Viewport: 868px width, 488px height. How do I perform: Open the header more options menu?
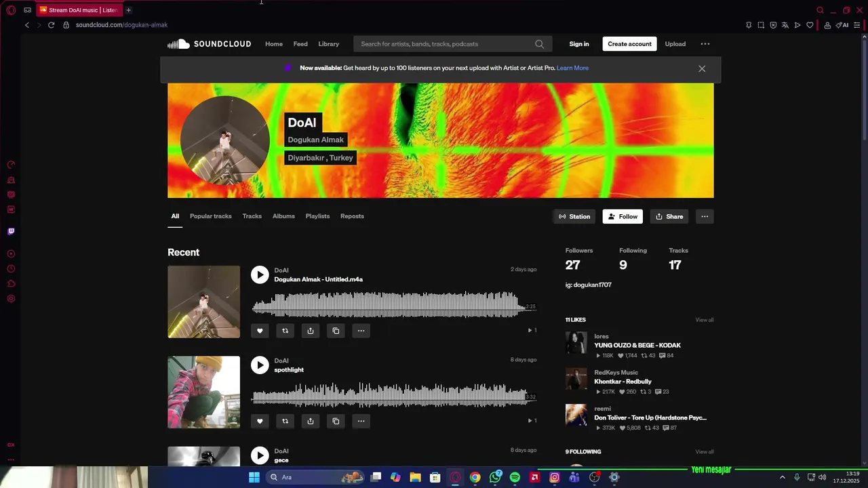click(x=705, y=44)
